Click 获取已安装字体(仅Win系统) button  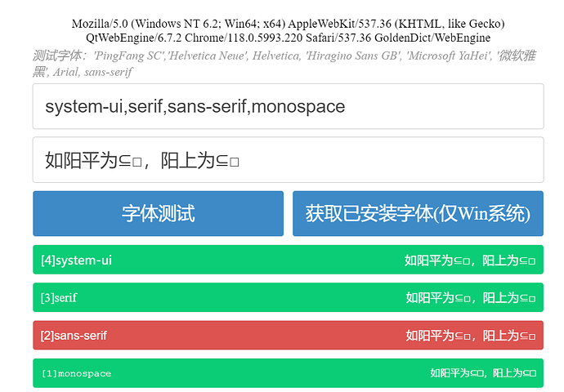pyautogui.click(x=418, y=214)
